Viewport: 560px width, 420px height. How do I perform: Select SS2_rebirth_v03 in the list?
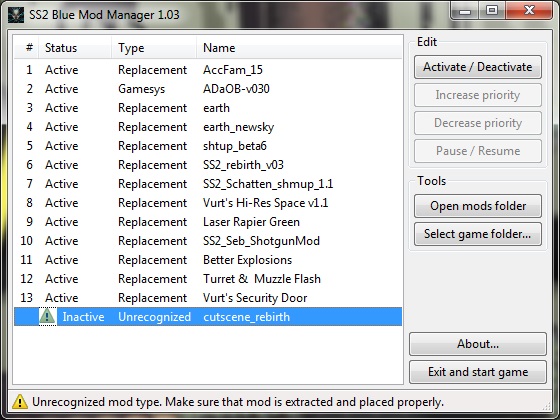click(208, 165)
